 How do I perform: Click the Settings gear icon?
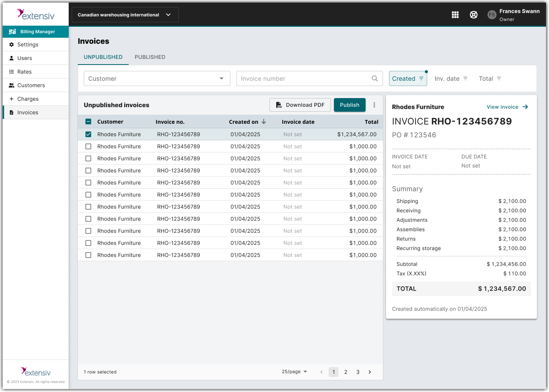click(11, 45)
